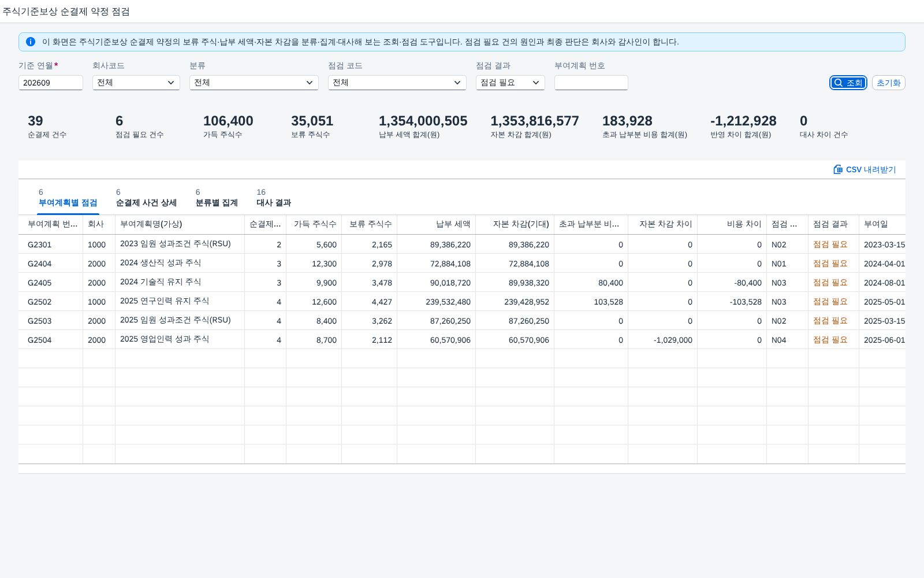
Task: Click 2025 연구인력 유지 주식 plan name
Action: click(165, 301)
